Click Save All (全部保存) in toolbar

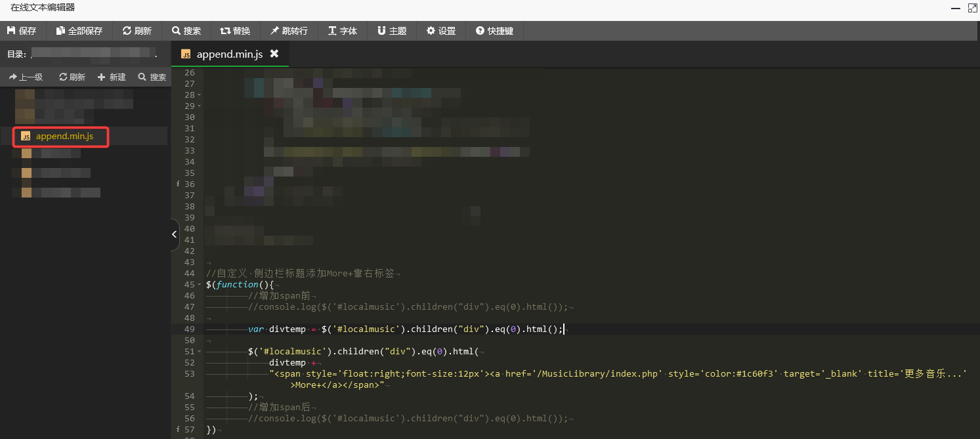[x=79, y=31]
